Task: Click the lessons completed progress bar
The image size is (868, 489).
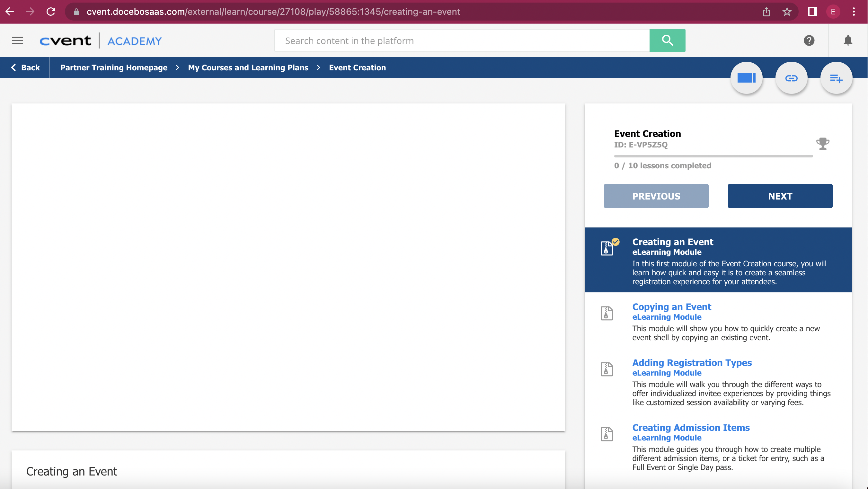Action: point(713,156)
